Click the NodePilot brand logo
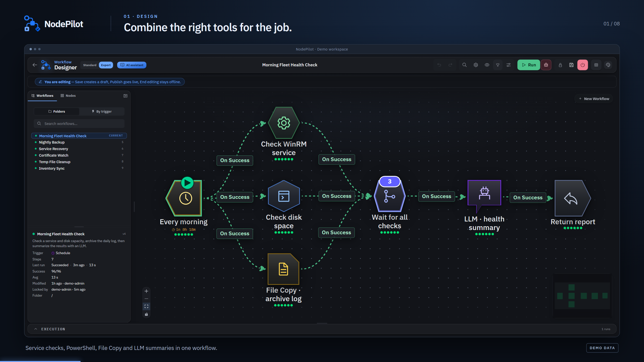This screenshot has width=644, height=362. (x=54, y=24)
